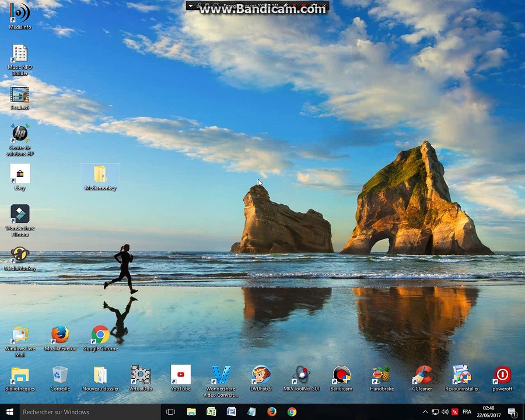The height and width of the screenshot is (420, 525).
Task: Open the network status tray icon
Action: [x=435, y=412]
